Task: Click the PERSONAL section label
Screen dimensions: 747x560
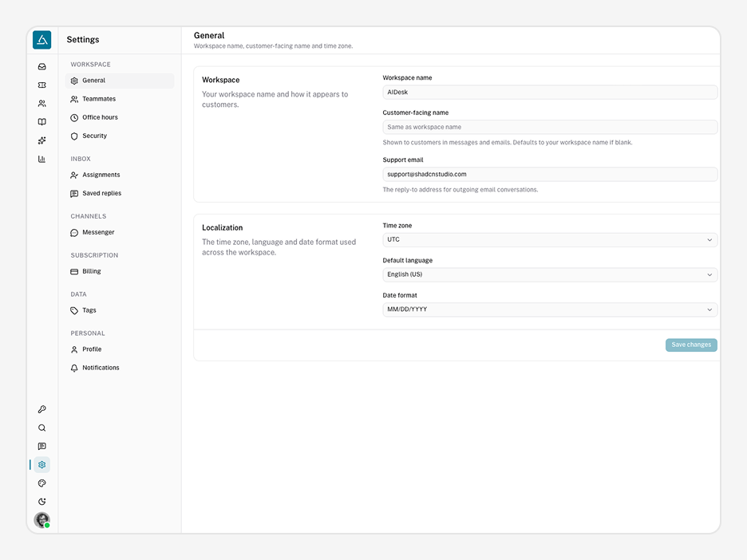Action: tap(88, 333)
